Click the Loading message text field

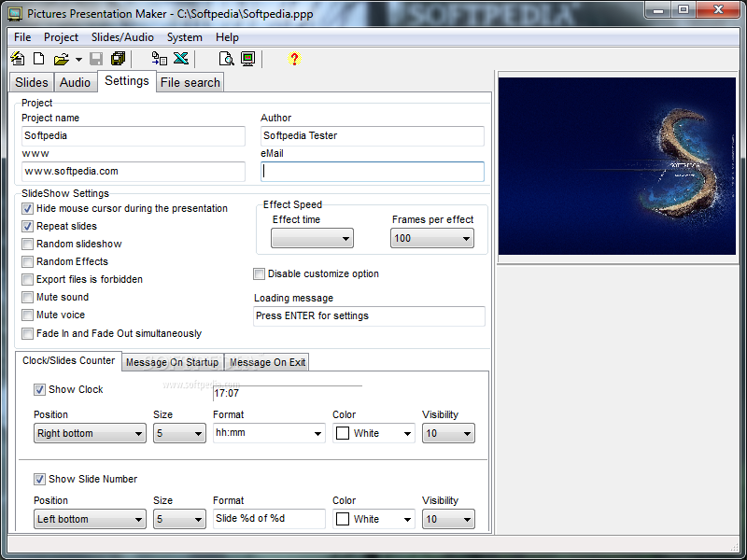[369, 316]
